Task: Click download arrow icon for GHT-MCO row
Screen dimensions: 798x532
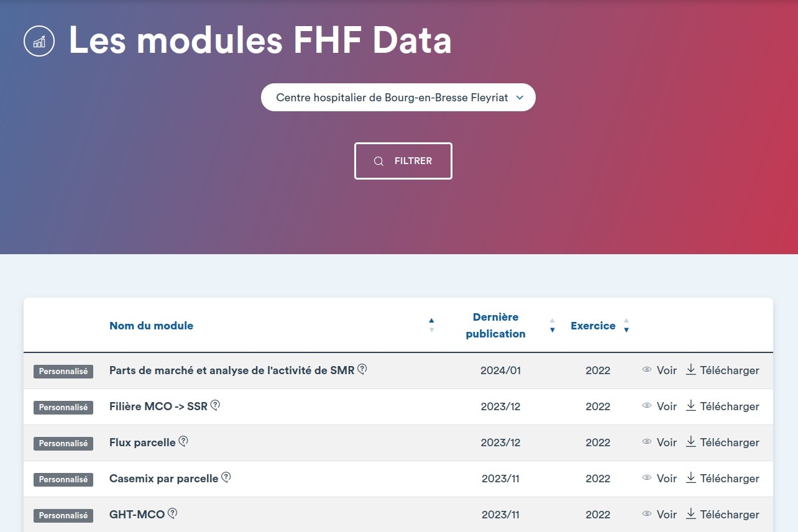Action: pyautogui.click(x=690, y=514)
